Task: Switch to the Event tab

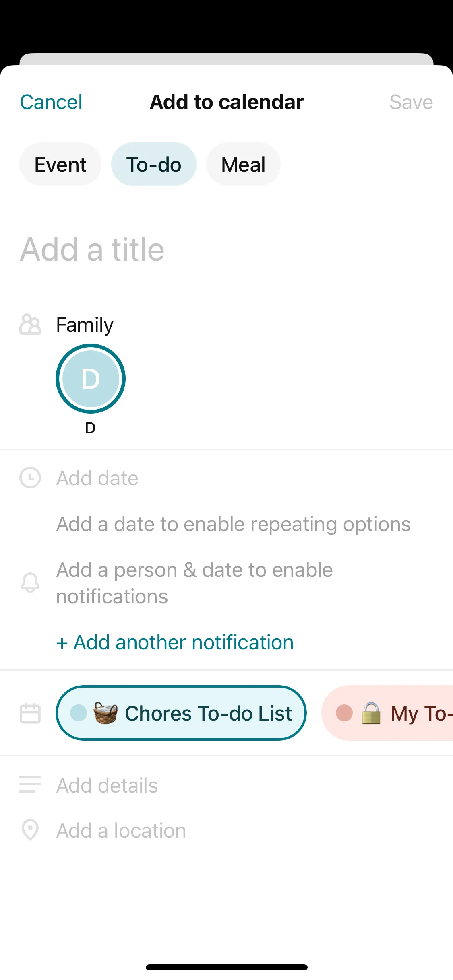Action: [x=60, y=165]
